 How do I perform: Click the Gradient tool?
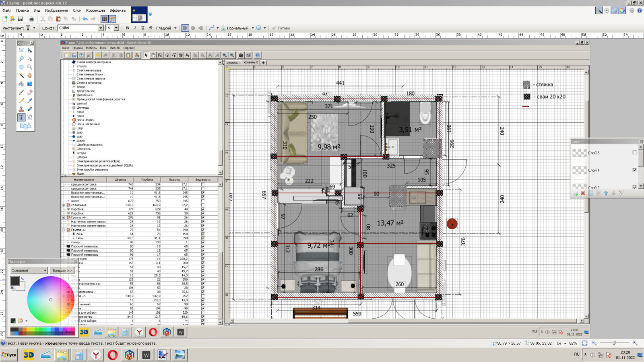pos(30,84)
